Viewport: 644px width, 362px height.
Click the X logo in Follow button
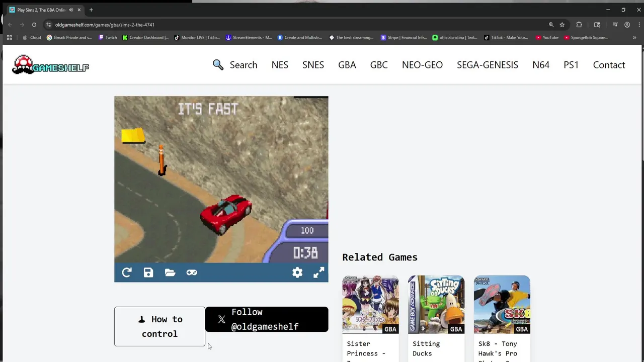[221, 319]
